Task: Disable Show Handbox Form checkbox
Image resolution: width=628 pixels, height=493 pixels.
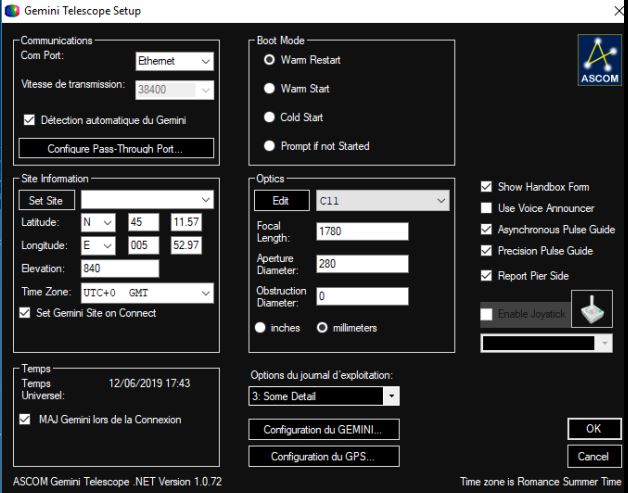Action: [487, 187]
